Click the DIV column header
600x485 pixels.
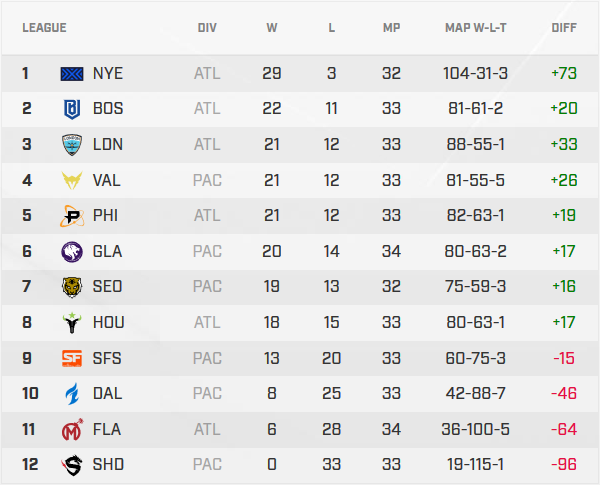tap(207, 27)
